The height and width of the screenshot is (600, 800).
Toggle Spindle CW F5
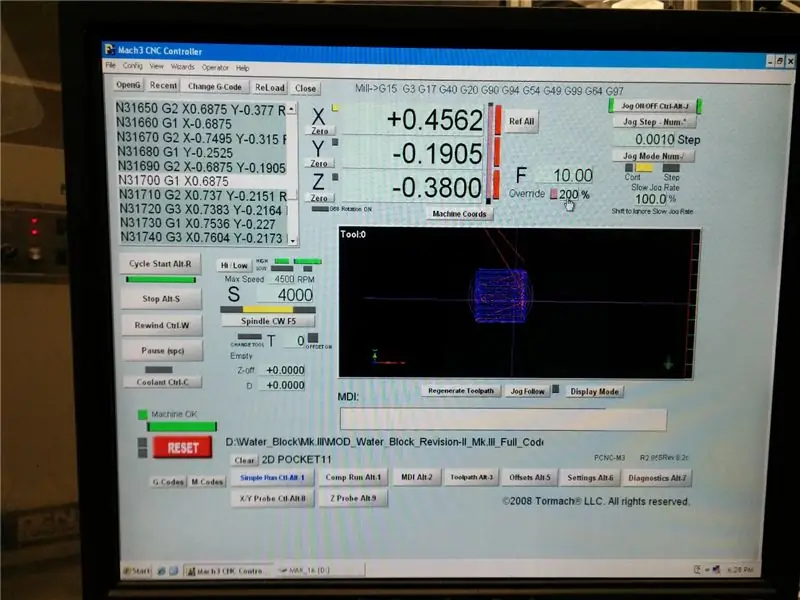268,321
